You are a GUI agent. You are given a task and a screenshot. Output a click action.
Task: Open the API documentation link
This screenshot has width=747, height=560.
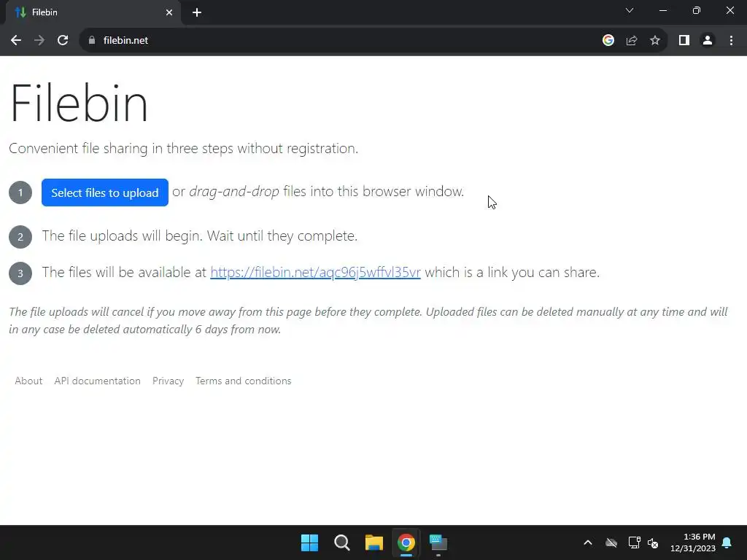tap(97, 381)
